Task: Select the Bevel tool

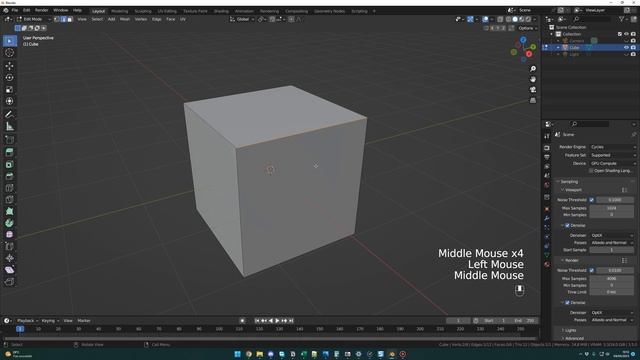Action: (10, 176)
